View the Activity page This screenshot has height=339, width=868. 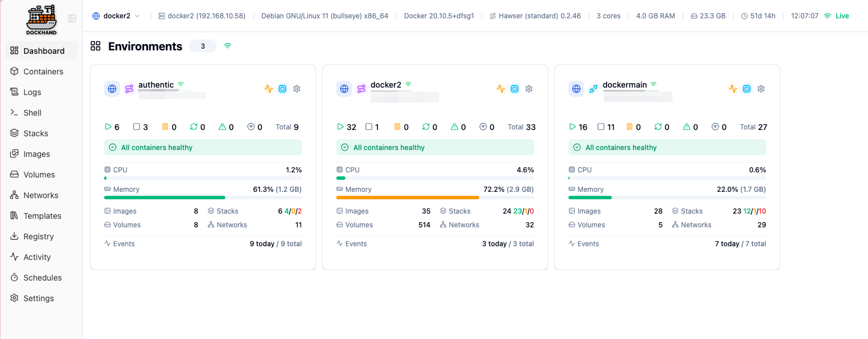(41, 257)
